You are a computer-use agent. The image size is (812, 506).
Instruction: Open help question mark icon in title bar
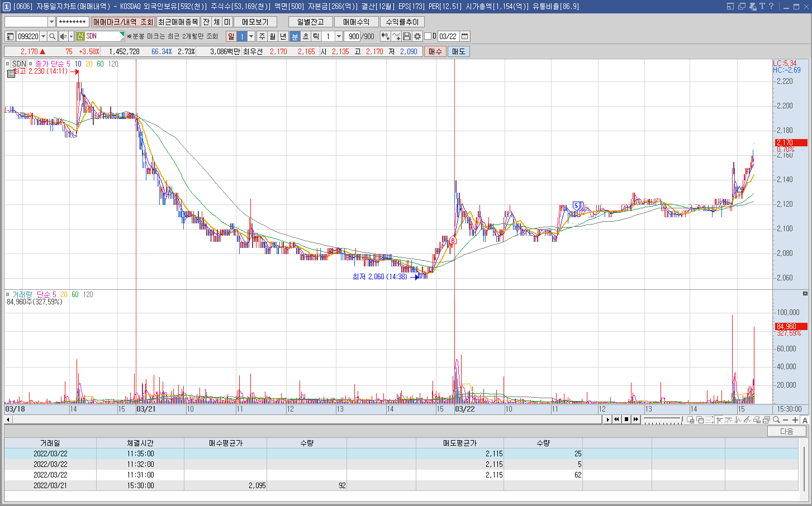[x=771, y=6]
